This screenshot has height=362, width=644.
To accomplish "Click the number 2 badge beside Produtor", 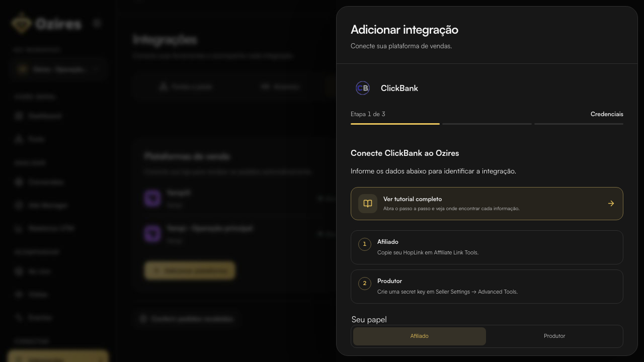I will point(365,283).
